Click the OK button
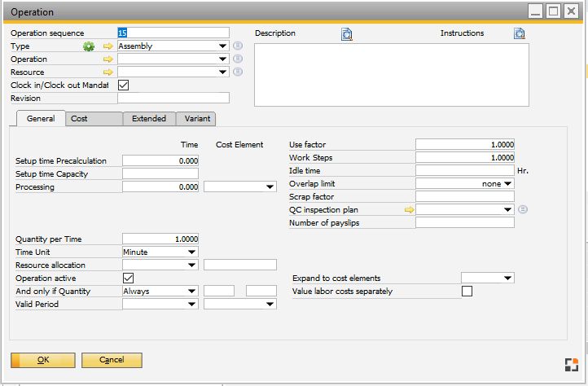 [42, 360]
